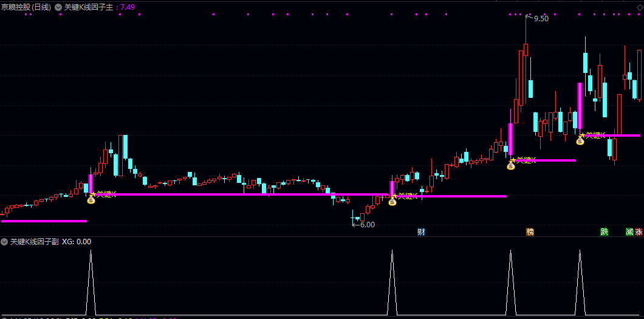Click the rightmost money bag signal icon
The height and width of the screenshot is (319, 644).
580,141
